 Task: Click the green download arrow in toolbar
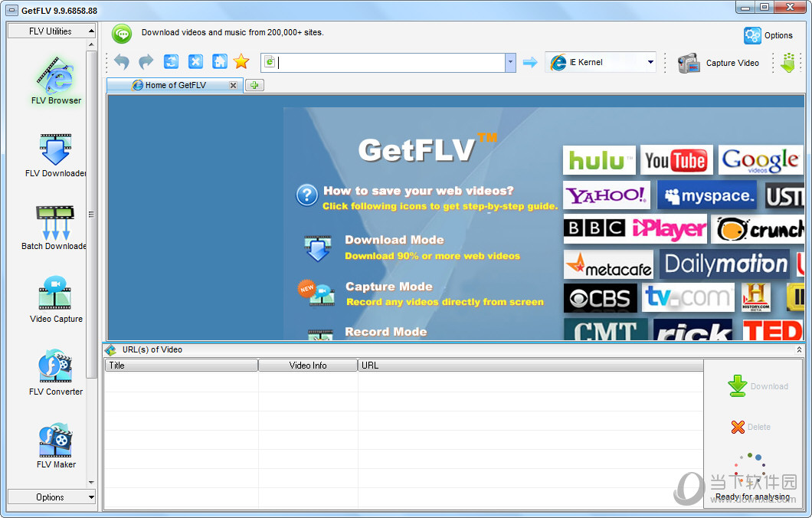tap(787, 63)
